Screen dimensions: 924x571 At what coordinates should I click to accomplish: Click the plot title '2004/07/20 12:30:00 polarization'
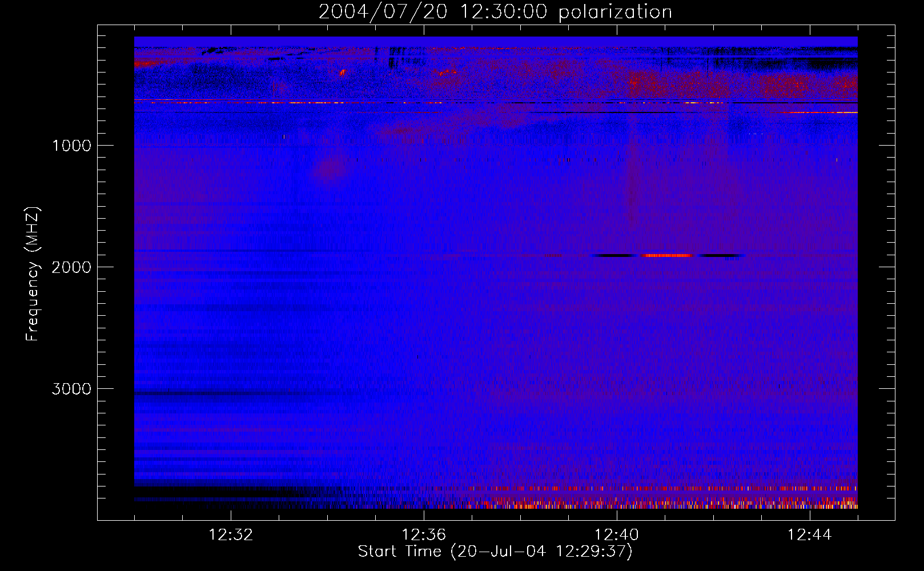coord(495,12)
